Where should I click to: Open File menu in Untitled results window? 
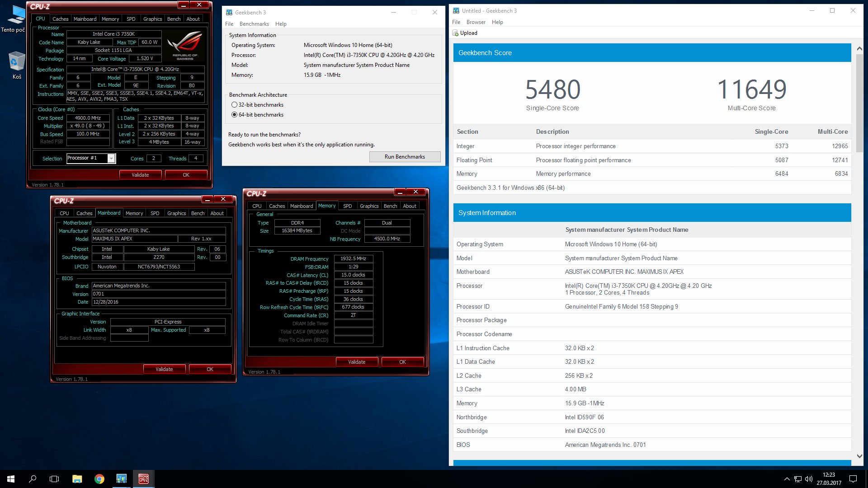tap(456, 22)
